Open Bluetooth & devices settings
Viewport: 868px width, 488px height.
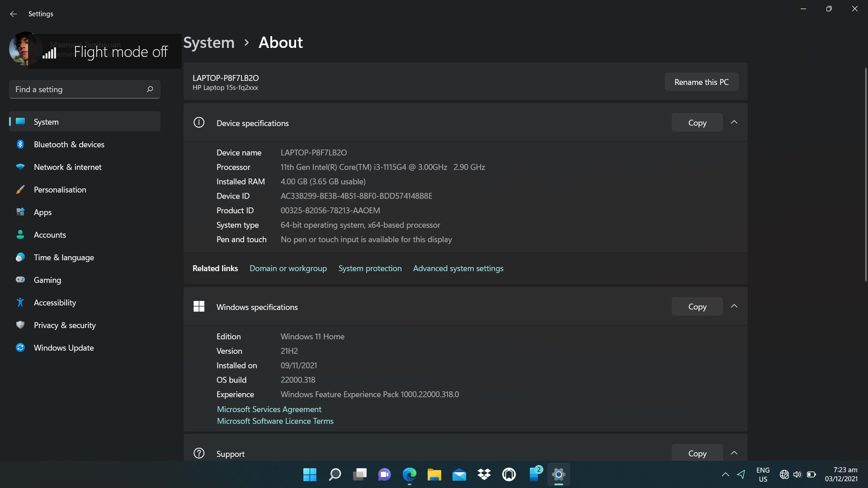coord(69,144)
